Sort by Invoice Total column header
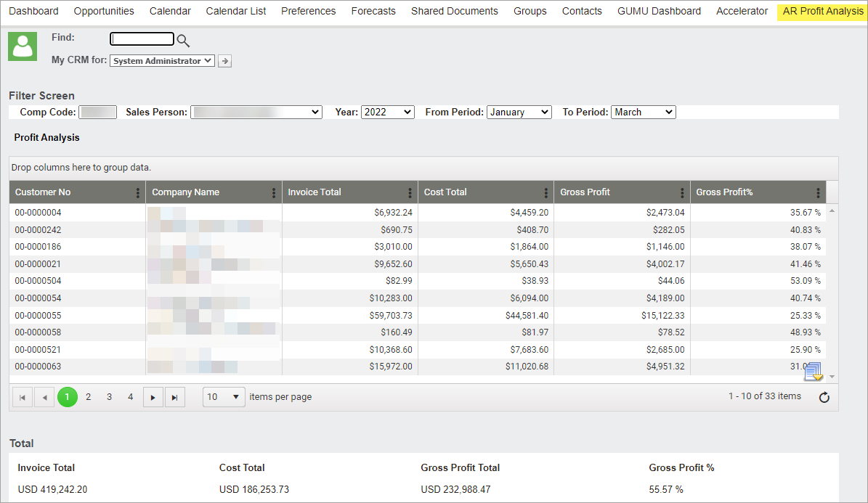The height and width of the screenshot is (503, 868). pyautogui.click(x=315, y=192)
